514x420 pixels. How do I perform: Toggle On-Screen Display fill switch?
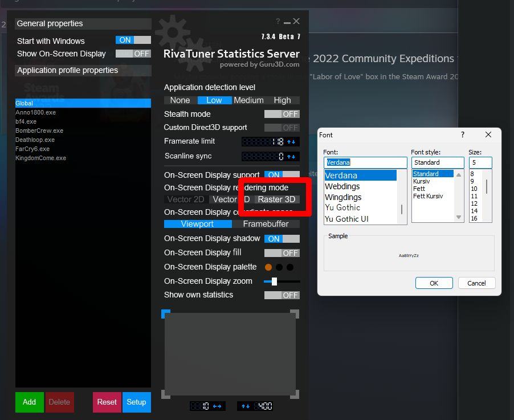coord(282,253)
